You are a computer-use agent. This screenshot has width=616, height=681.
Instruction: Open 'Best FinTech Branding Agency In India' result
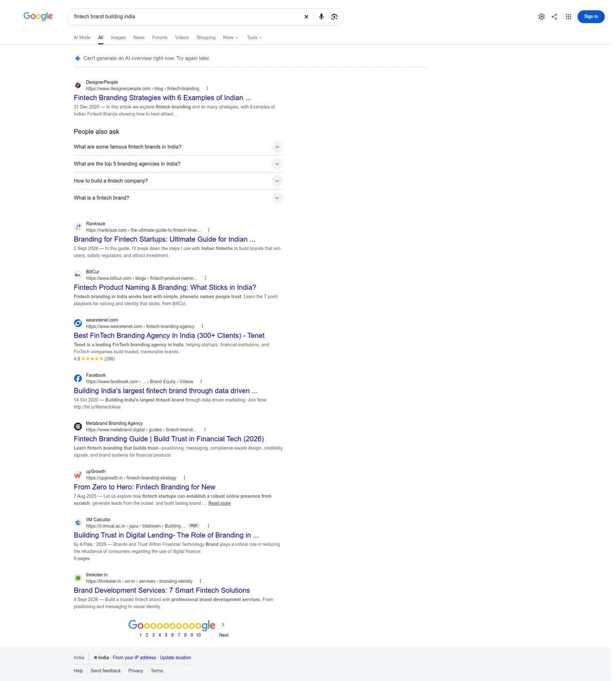[169, 335]
